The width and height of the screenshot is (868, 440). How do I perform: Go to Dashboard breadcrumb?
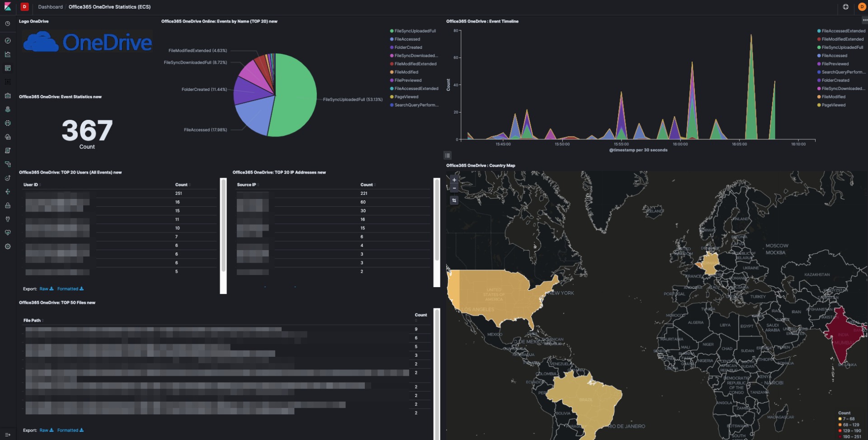point(50,7)
